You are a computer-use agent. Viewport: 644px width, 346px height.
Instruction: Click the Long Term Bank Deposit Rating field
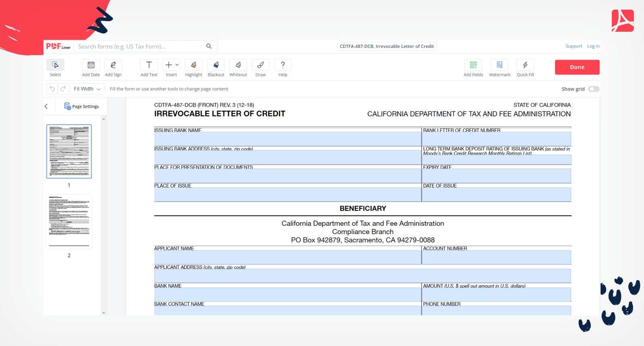[496, 160]
